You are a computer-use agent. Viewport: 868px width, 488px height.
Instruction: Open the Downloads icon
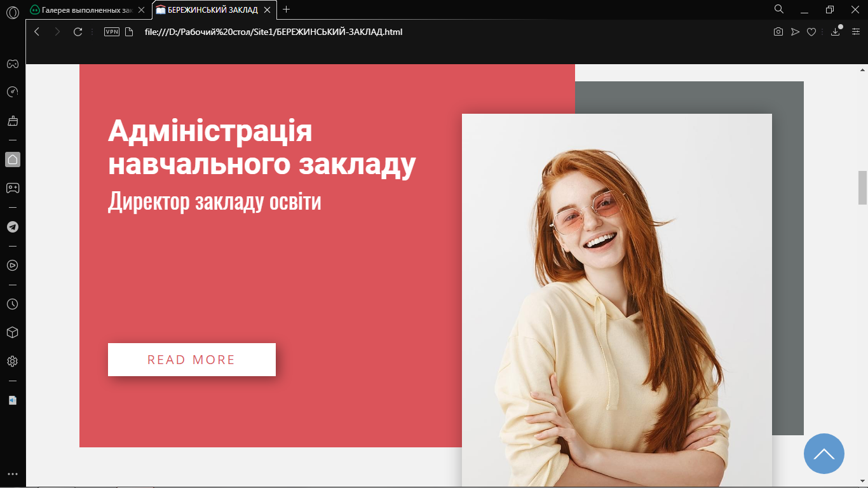point(836,32)
